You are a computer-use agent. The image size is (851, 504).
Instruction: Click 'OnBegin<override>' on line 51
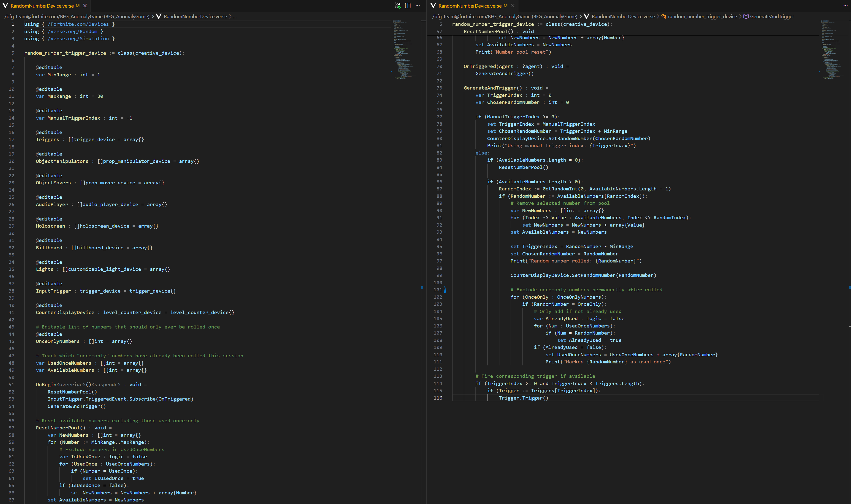[x=60, y=384]
